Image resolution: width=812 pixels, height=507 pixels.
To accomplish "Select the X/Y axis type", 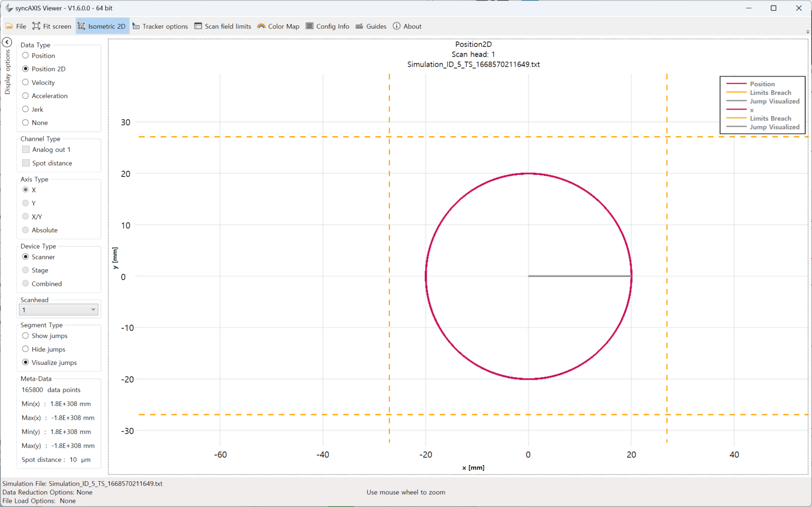I will point(25,216).
